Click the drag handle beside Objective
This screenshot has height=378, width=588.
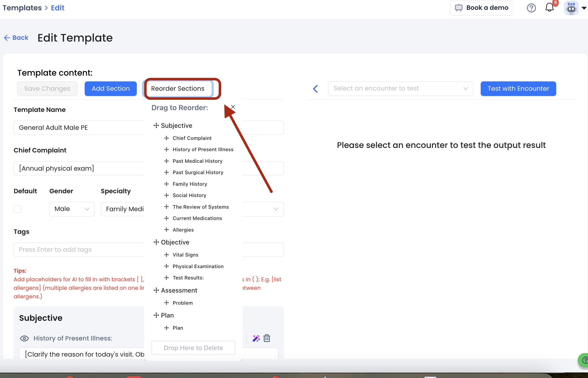(x=156, y=242)
